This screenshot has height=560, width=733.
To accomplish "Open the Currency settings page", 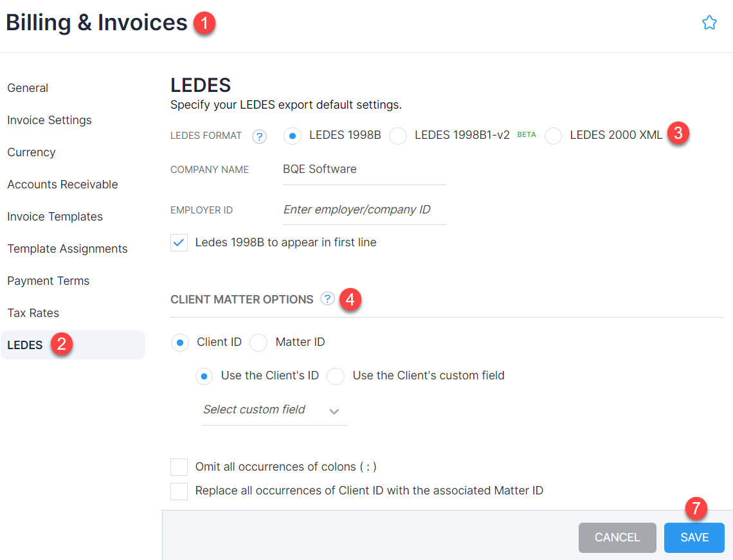I will coord(31,152).
